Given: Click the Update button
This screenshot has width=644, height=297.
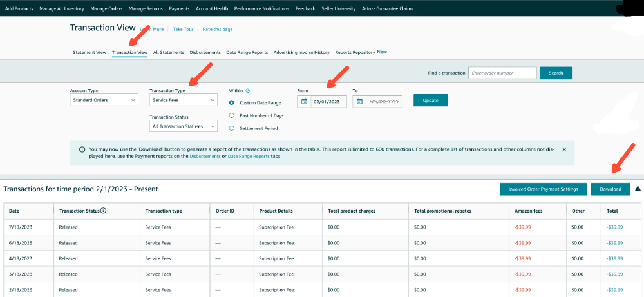Looking at the screenshot, I should point(430,101).
